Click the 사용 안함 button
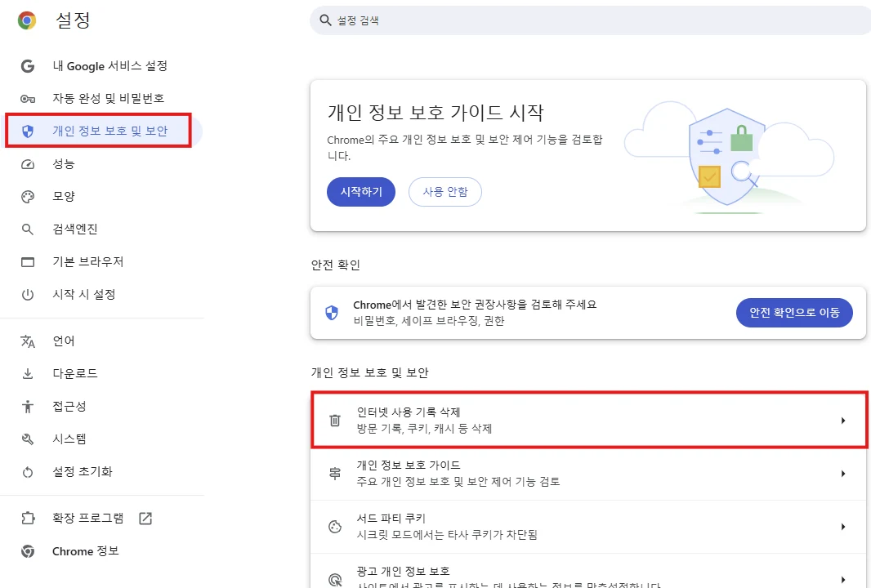 [x=445, y=192]
